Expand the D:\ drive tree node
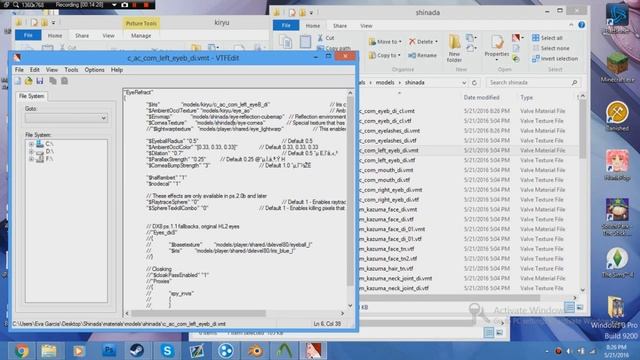The width and height of the screenshot is (640, 360). click(31, 151)
